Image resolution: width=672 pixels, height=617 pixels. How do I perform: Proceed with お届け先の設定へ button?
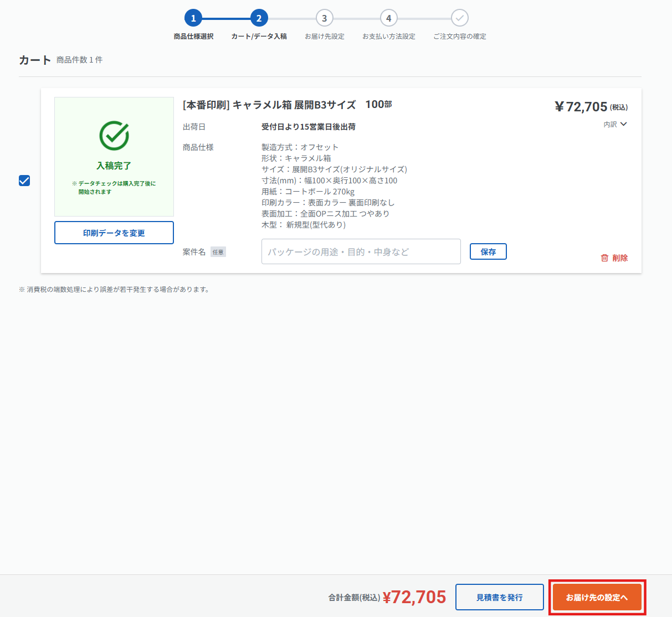597,597
